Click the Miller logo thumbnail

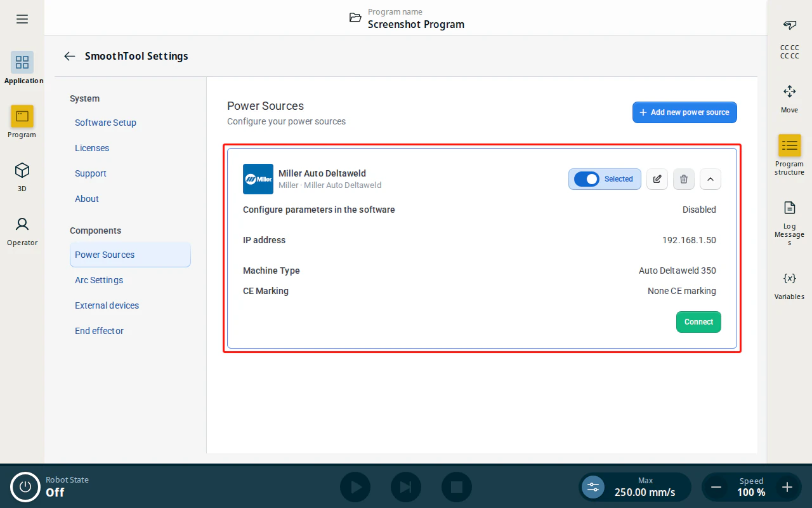point(258,179)
